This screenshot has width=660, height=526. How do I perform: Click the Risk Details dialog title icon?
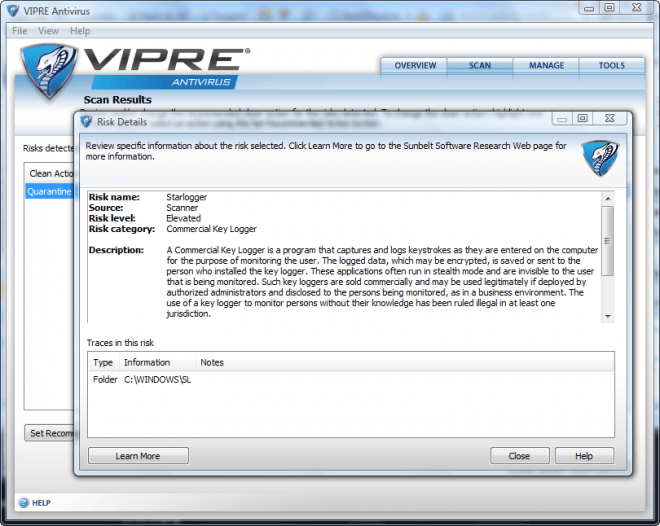click(85, 122)
